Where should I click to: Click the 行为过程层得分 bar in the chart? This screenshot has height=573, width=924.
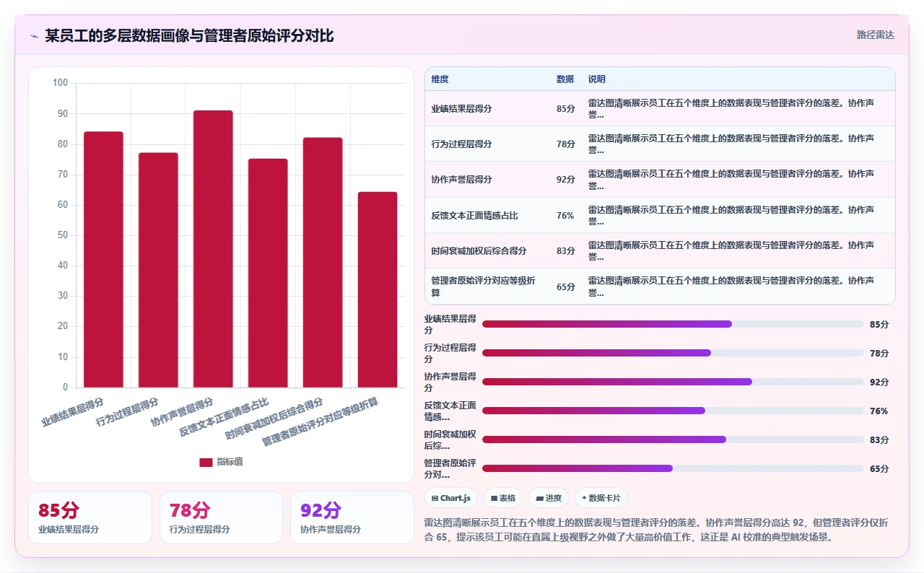[158, 270]
